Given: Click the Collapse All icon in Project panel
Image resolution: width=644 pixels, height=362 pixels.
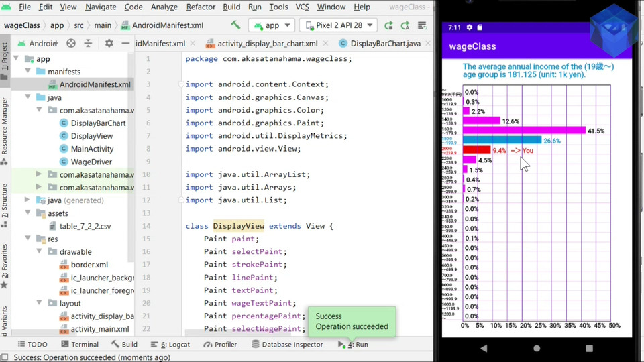Looking at the screenshot, I should click(x=88, y=44).
